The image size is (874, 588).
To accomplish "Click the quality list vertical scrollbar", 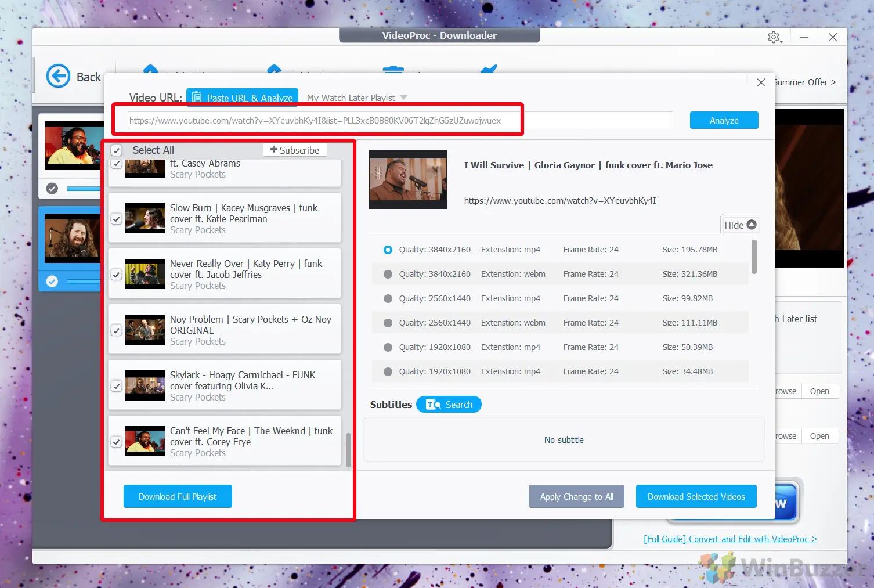I will click(x=754, y=257).
